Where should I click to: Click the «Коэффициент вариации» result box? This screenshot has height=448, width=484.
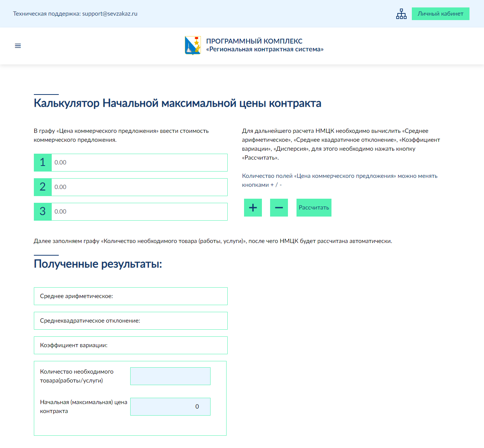click(131, 345)
